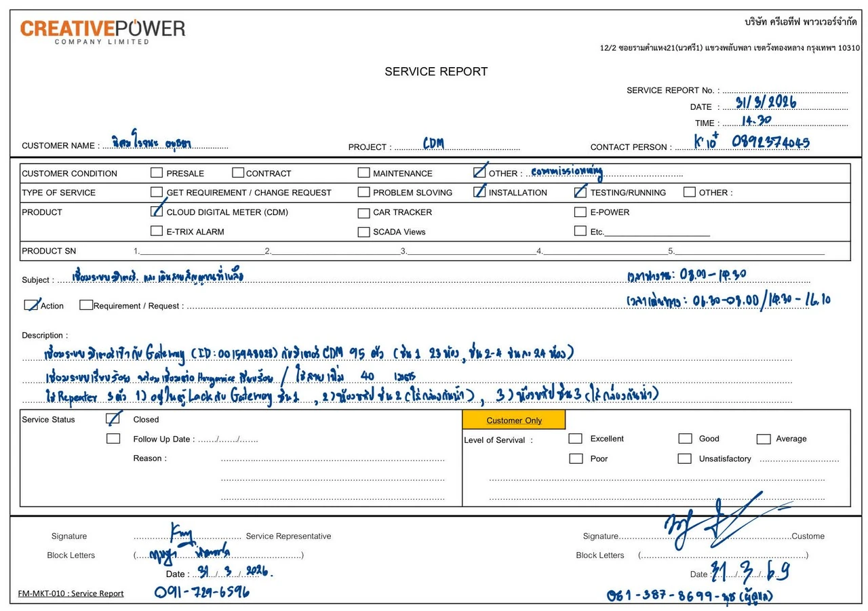Check the MAINTENANCE box
The image size is (868, 611).
(364, 173)
